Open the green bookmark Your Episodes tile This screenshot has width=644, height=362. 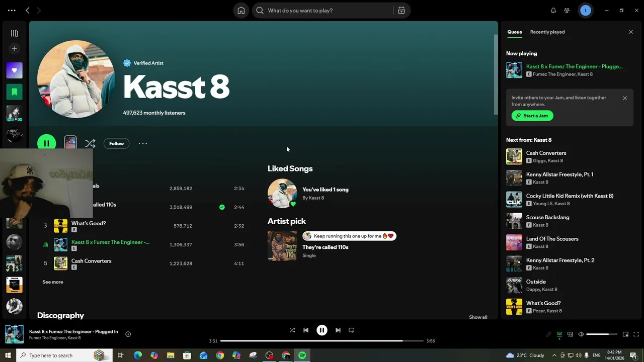(x=14, y=92)
